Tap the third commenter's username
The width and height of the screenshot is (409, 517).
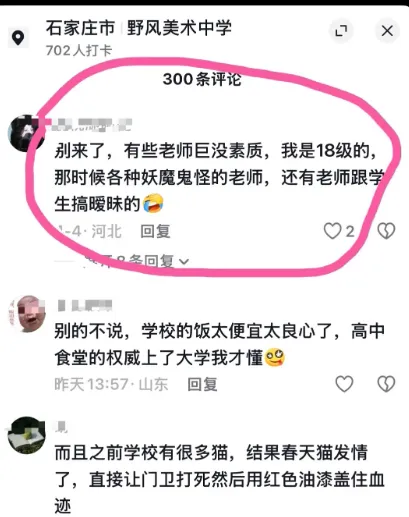point(61,426)
